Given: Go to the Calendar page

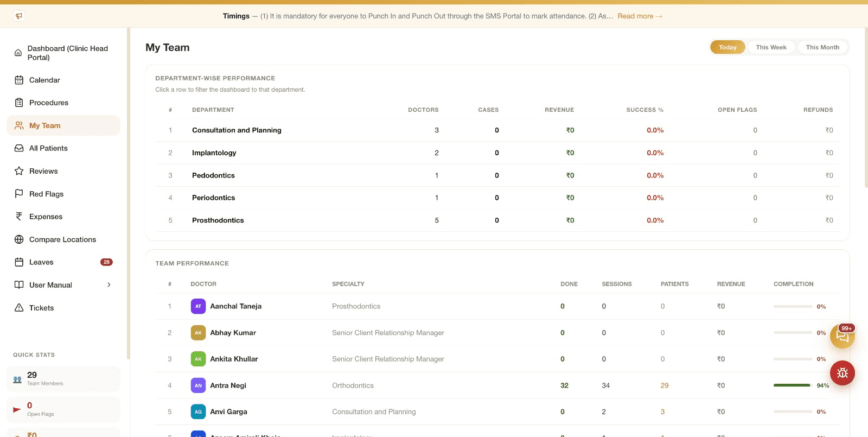Looking at the screenshot, I should coord(63,80).
